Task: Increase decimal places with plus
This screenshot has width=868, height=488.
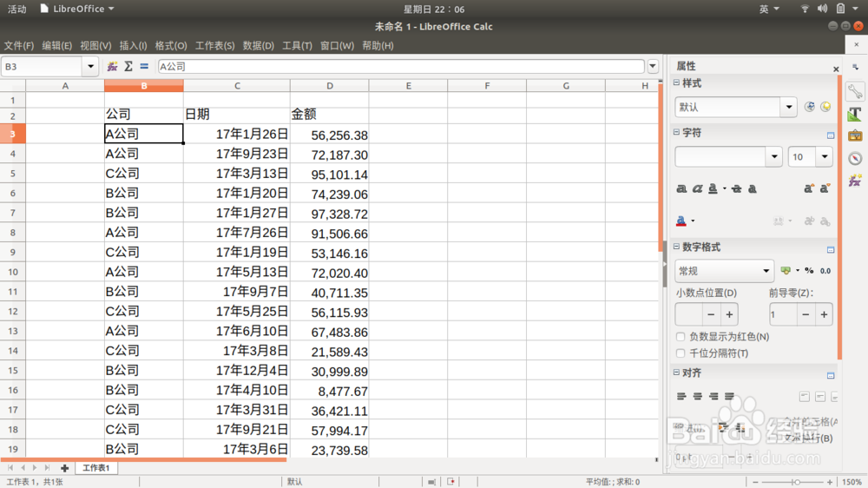Action: [729, 314]
